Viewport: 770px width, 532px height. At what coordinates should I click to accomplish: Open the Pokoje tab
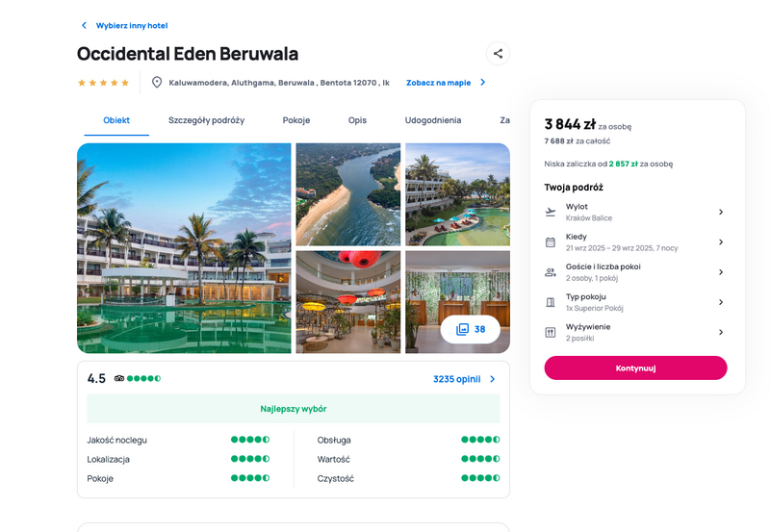296,120
